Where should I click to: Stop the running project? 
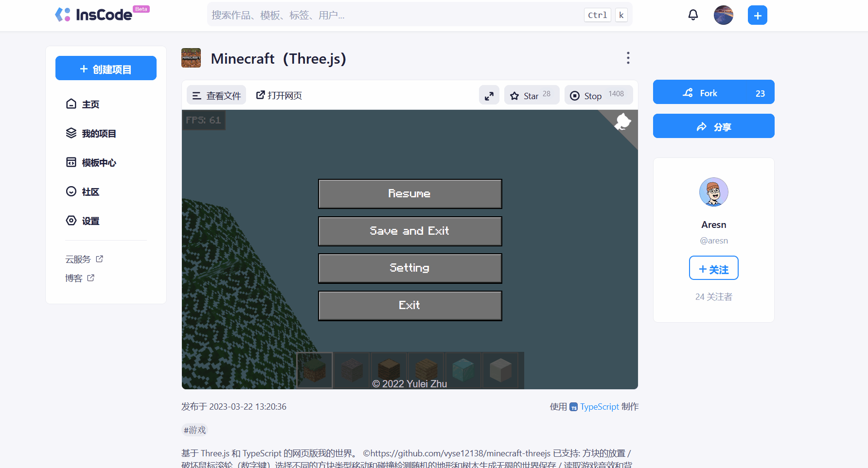pyautogui.click(x=598, y=95)
